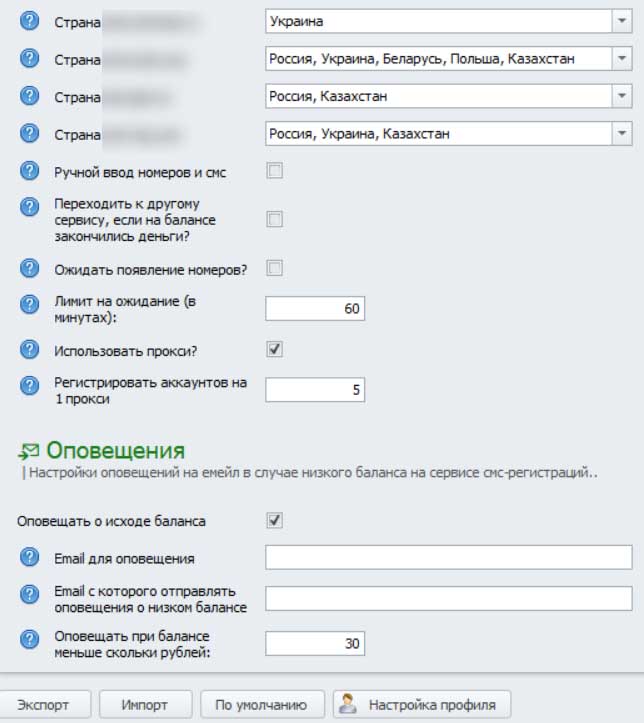Viewport: 644px width, 723px height.
Task: Click help icon for 'Переходить к другому сервису'
Action: tap(29, 205)
